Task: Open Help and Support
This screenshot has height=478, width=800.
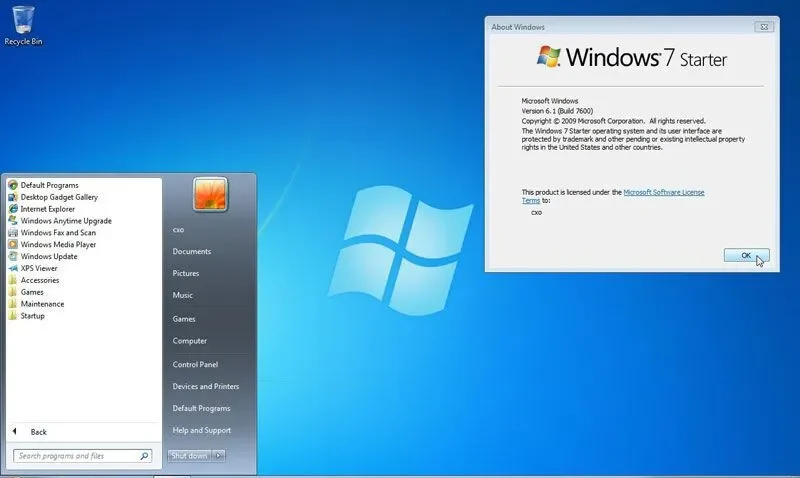Action: pyautogui.click(x=201, y=431)
